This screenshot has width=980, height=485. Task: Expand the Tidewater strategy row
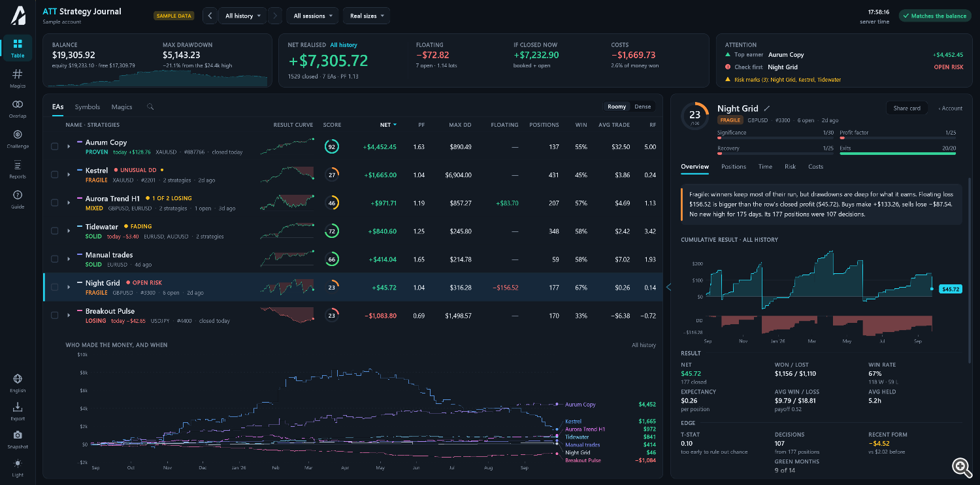click(x=69, y=231)
